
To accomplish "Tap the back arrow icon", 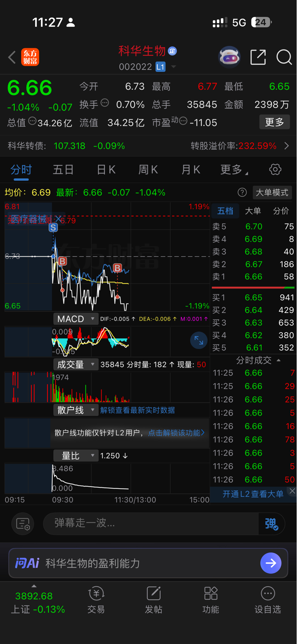I will click(x=12, y=57).
